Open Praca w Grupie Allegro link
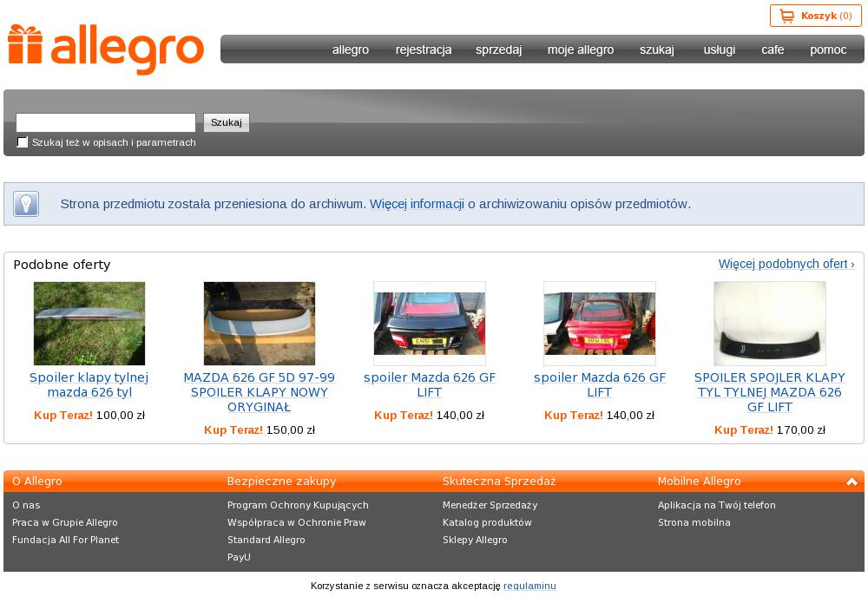This screenshot has width=868, height=603. pos(65,522)
